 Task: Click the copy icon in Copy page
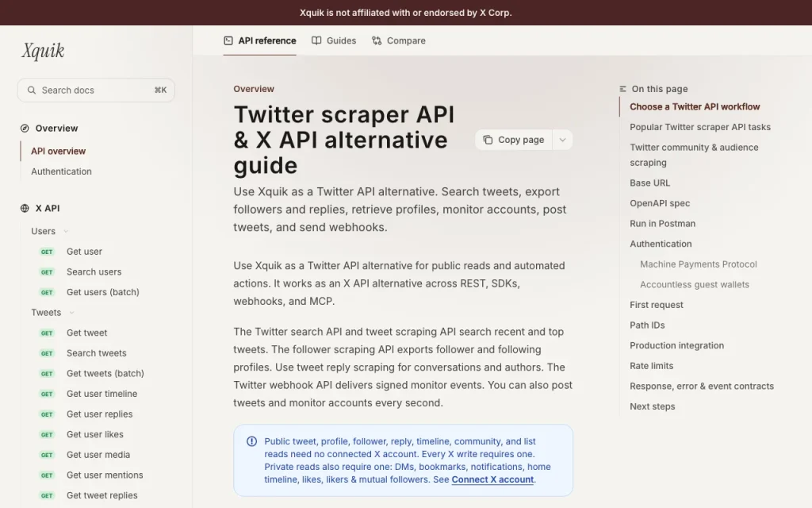488,140
